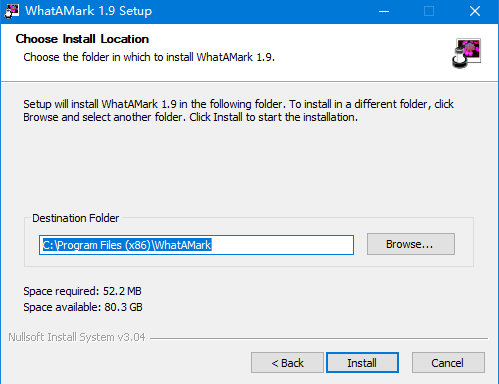The image size is (499, 384).
Task: Click the highlighted C:\Program Files (x86)\WhatAMark path text
Action: coord(127,245)
